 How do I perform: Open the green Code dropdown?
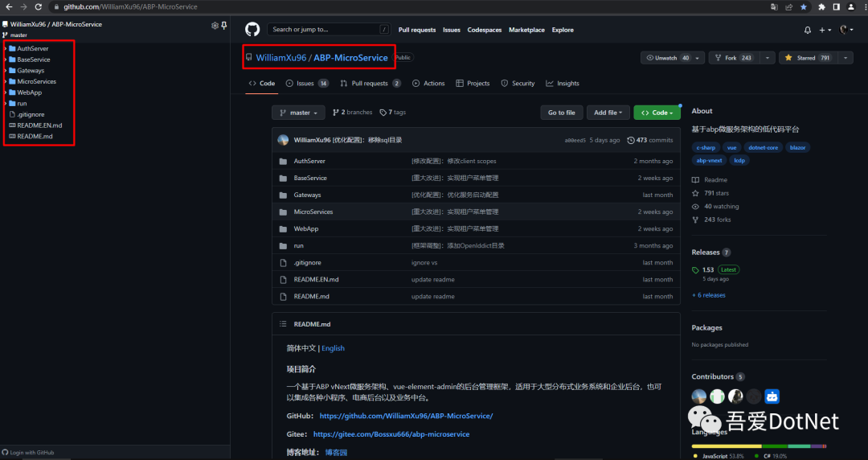coord(657,113)
